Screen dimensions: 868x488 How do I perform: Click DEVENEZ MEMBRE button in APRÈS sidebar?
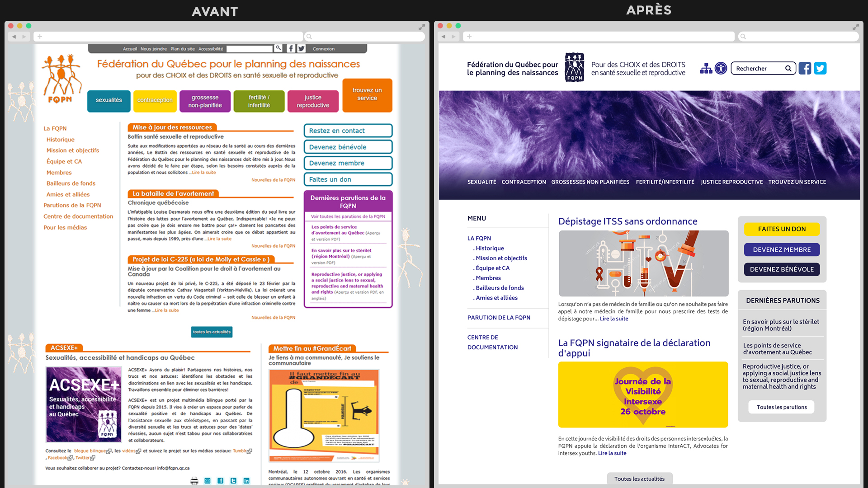[x=782, y=249]
